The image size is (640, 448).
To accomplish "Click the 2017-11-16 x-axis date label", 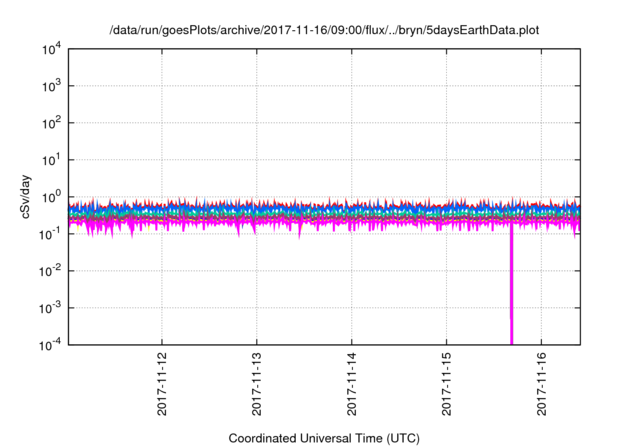I will point(541,384).
